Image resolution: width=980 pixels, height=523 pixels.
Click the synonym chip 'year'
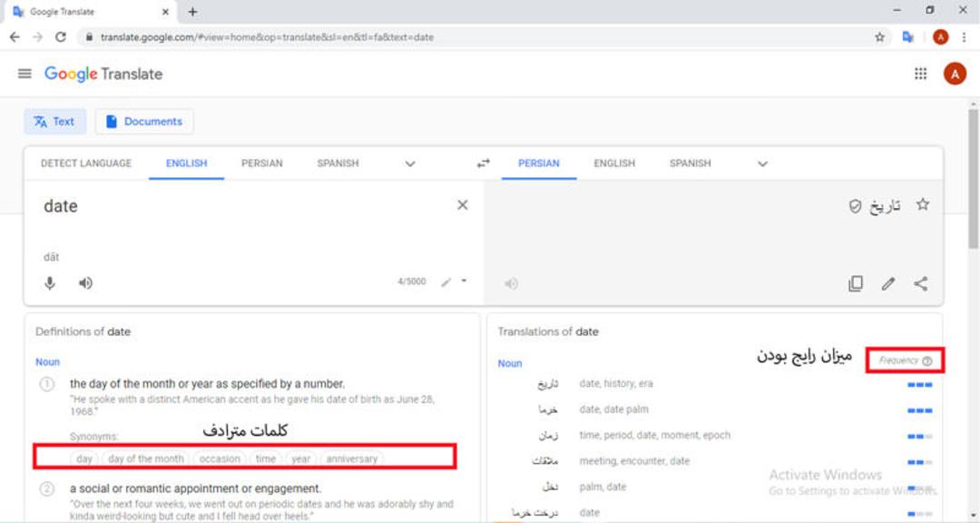click(300, 459)
